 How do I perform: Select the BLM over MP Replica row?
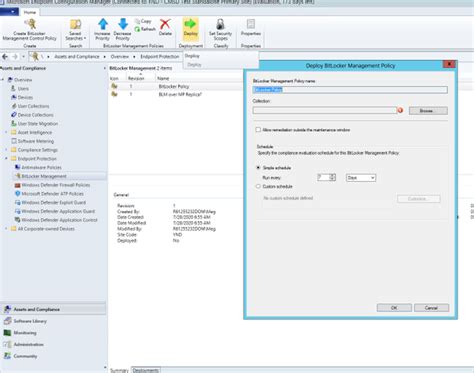(x=176, y=94)
